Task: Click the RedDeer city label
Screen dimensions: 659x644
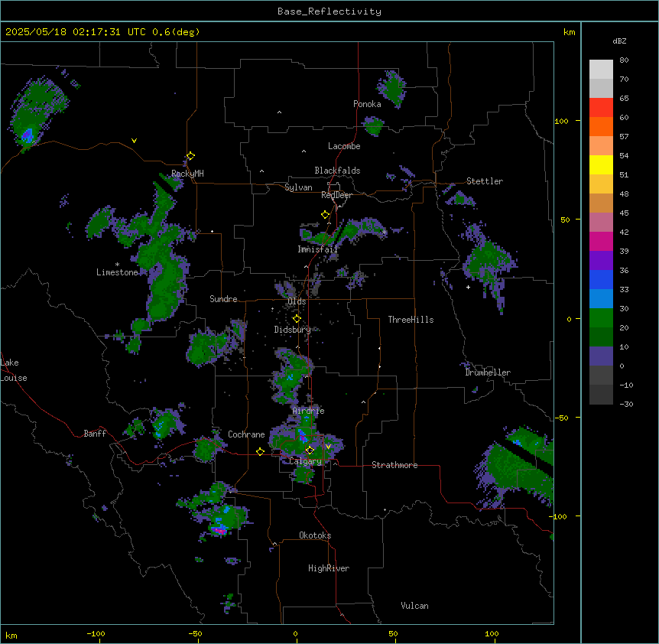Action: pos(336,195)
